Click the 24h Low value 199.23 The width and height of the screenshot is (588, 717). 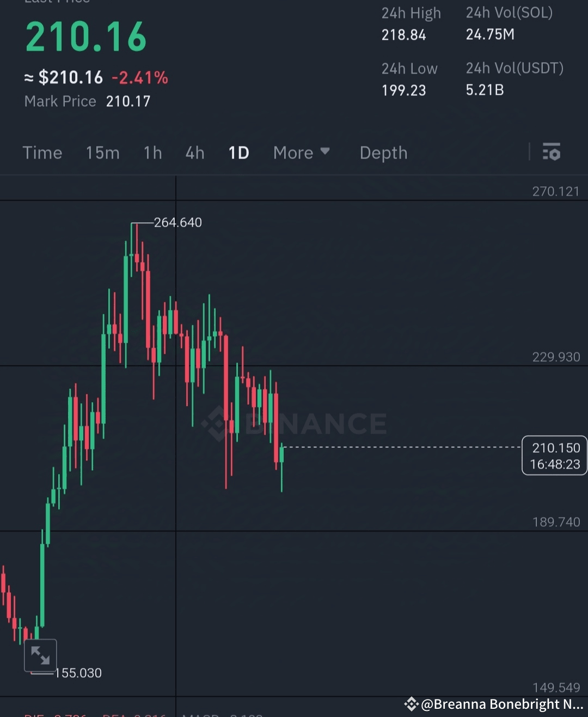[403, 90]
